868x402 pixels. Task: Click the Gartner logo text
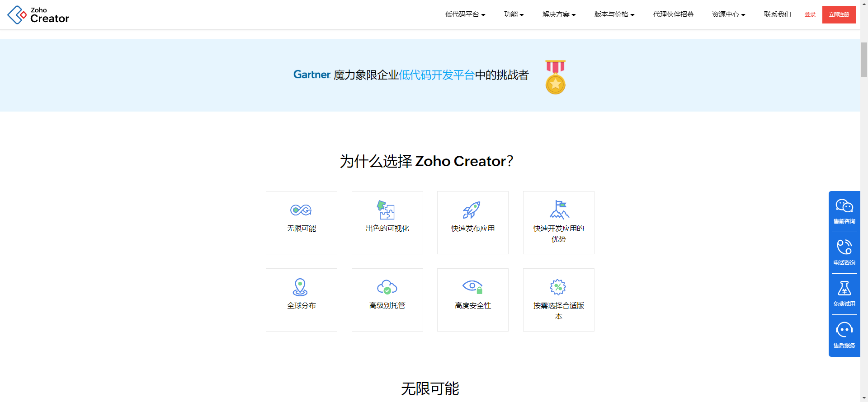[x=312, y=75]
